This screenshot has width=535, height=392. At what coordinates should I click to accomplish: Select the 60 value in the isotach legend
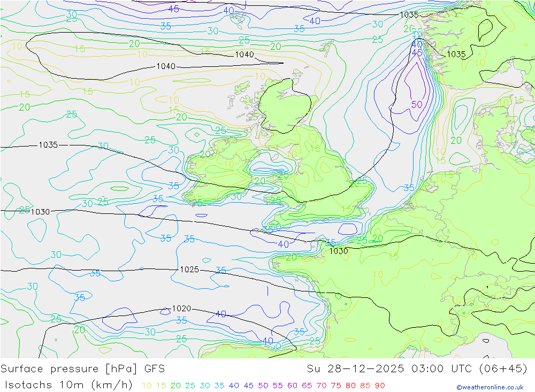tap(293, 386)
